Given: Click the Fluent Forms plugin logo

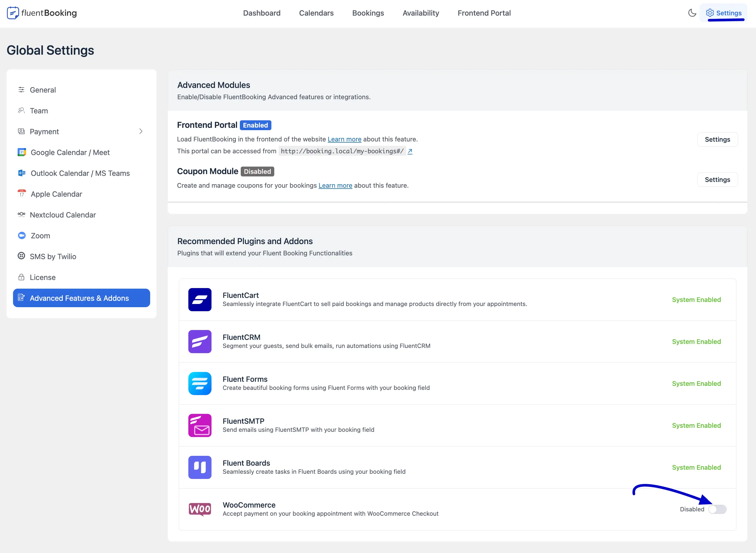Looking at the screenshot, I should (x=200, y=384).
